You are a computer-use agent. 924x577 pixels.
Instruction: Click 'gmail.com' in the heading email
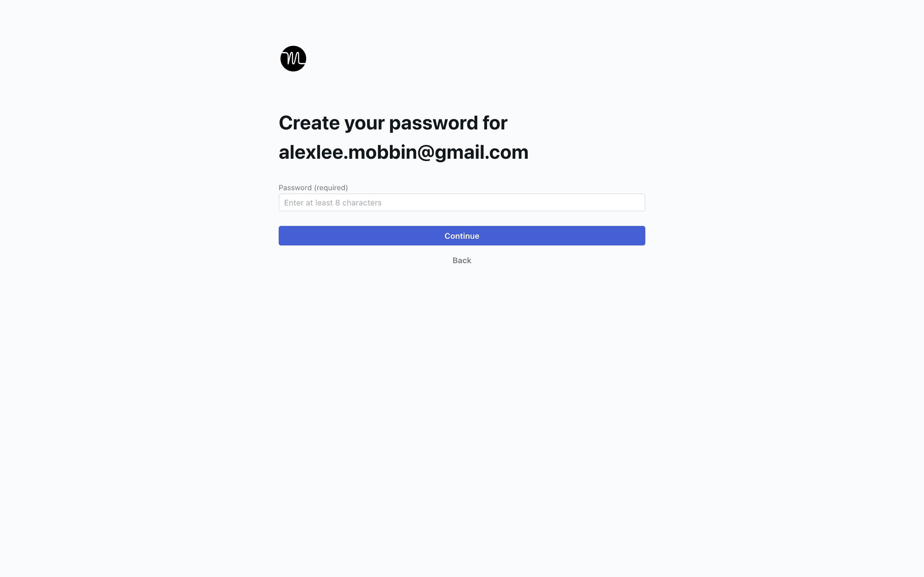(x=482, y=152)
